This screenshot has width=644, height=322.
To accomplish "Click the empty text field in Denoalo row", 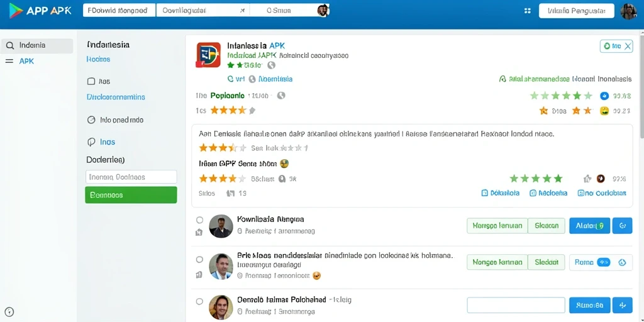I will coord(516,305).
